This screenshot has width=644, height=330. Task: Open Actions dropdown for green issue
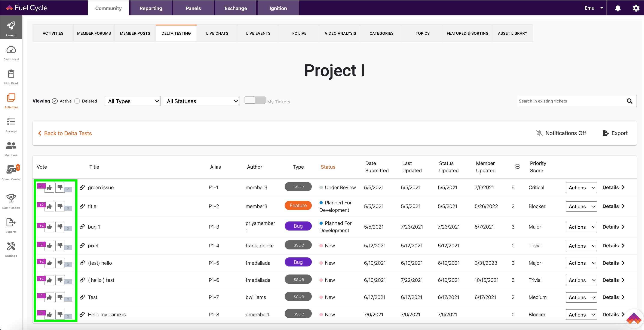click(581, 187)
